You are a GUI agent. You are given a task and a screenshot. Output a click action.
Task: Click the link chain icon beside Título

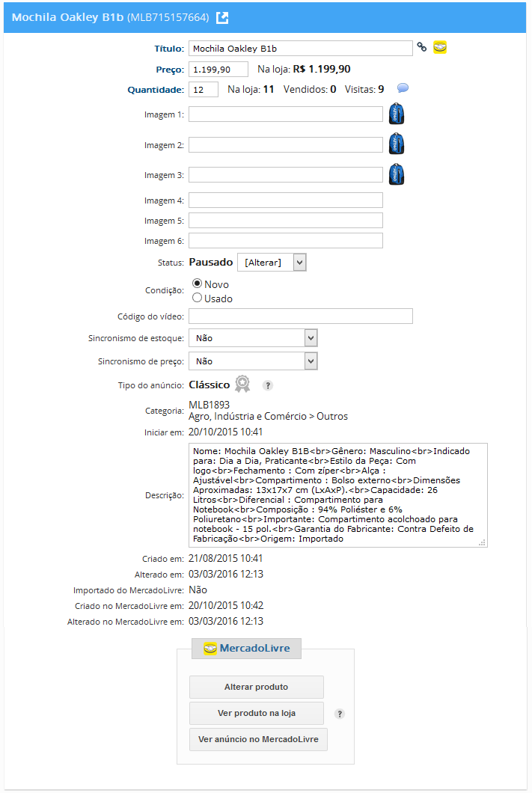click(422, 48)
